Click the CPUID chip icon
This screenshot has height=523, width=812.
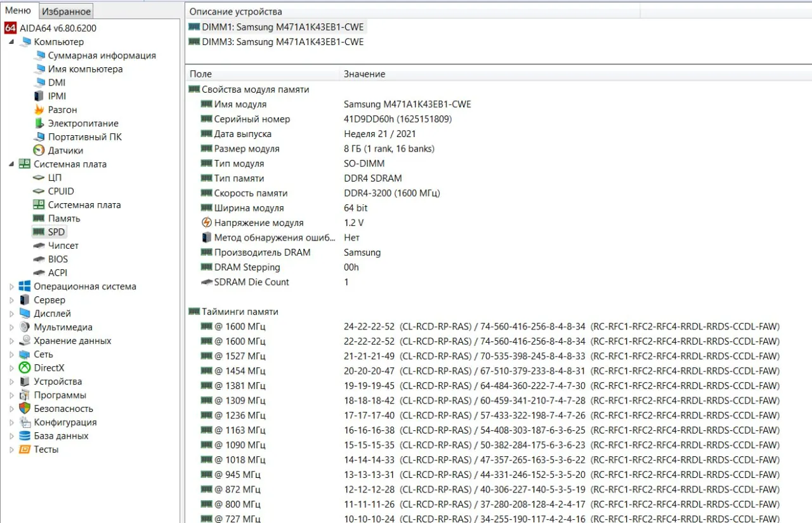click(x=39, y=191)
